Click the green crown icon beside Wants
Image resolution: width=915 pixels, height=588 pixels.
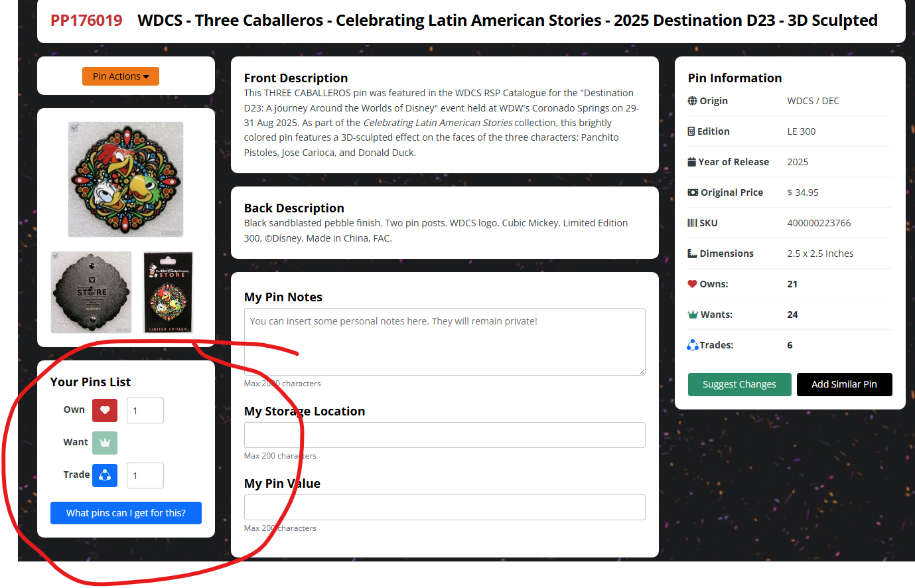coord(693,315)
